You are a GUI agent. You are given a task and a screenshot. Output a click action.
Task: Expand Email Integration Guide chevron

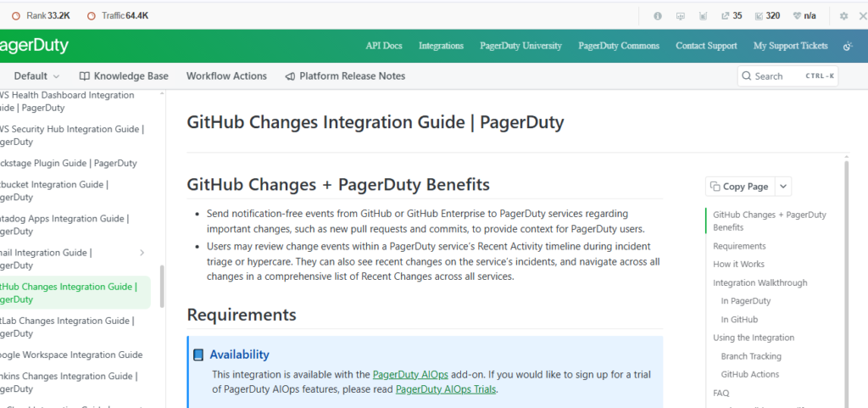click(x=142, y=253)
